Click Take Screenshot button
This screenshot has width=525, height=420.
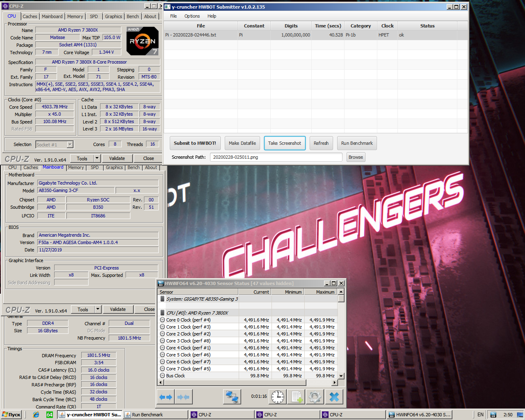pos(285,143)
